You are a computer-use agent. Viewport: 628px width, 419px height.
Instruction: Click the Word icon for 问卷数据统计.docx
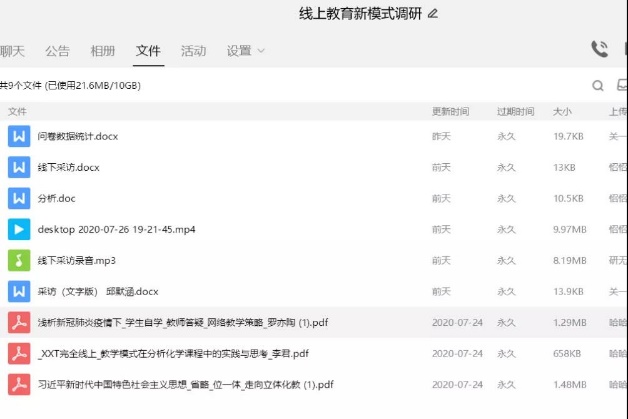click(x=18, y=136)
